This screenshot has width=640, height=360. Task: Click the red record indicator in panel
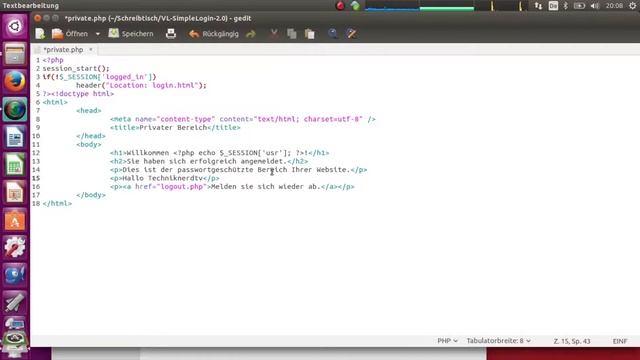click(340, 6)
